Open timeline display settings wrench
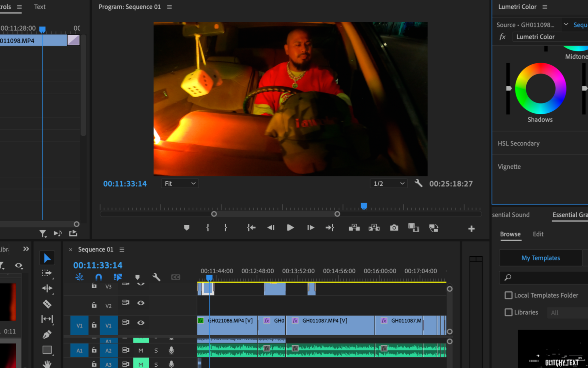This screenshot has width=588, height=368. click(x=156, y=277)
